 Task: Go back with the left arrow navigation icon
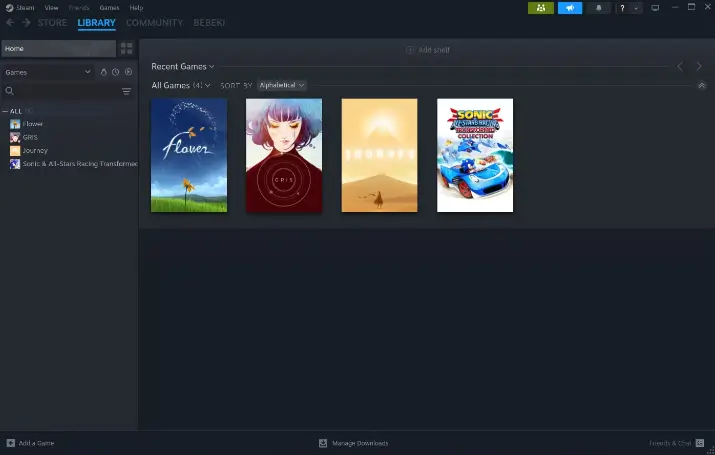click(x=10, y=22)
